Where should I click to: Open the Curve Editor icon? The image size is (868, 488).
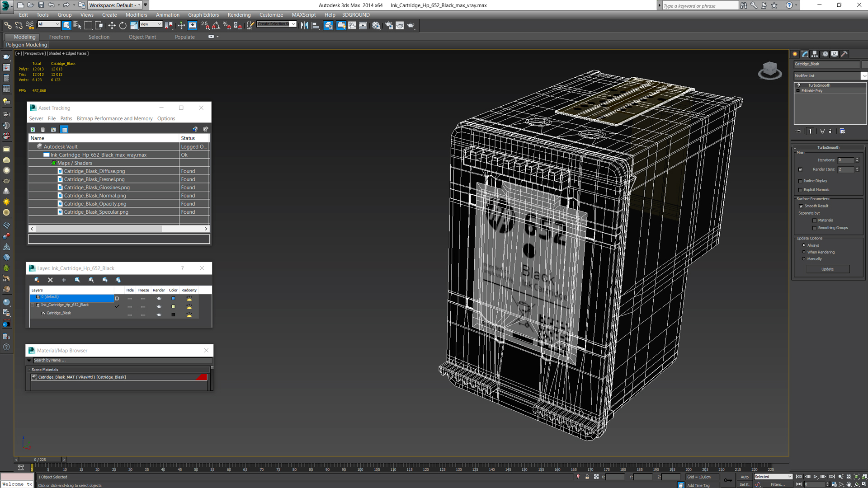[x=352, y=25]
